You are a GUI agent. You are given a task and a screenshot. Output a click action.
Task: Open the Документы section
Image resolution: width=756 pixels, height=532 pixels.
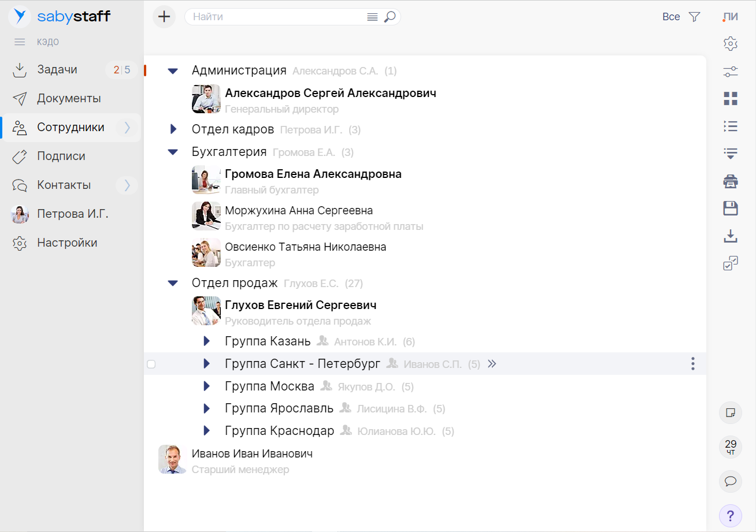click(x=68, y=98)
